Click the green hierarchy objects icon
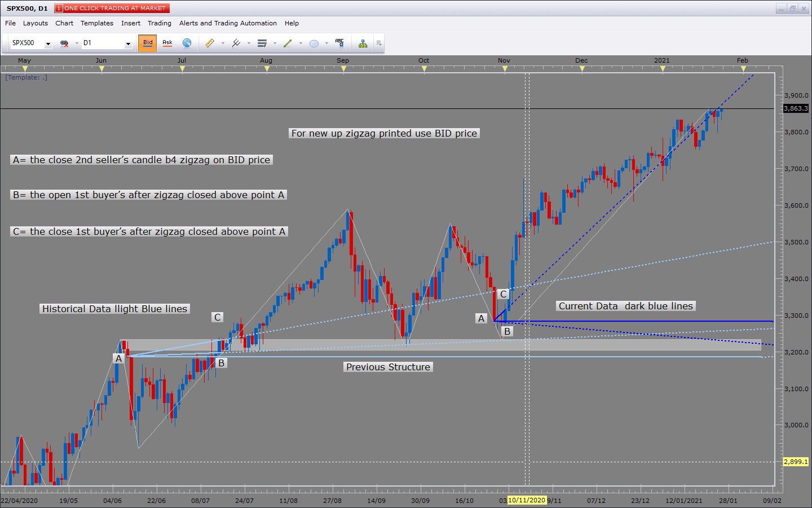 click(363, 43)
